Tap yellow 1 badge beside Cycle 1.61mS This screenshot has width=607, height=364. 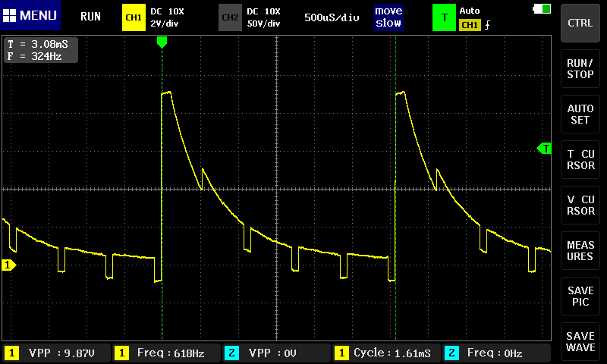pyautogui.click(x=341, y=353)
